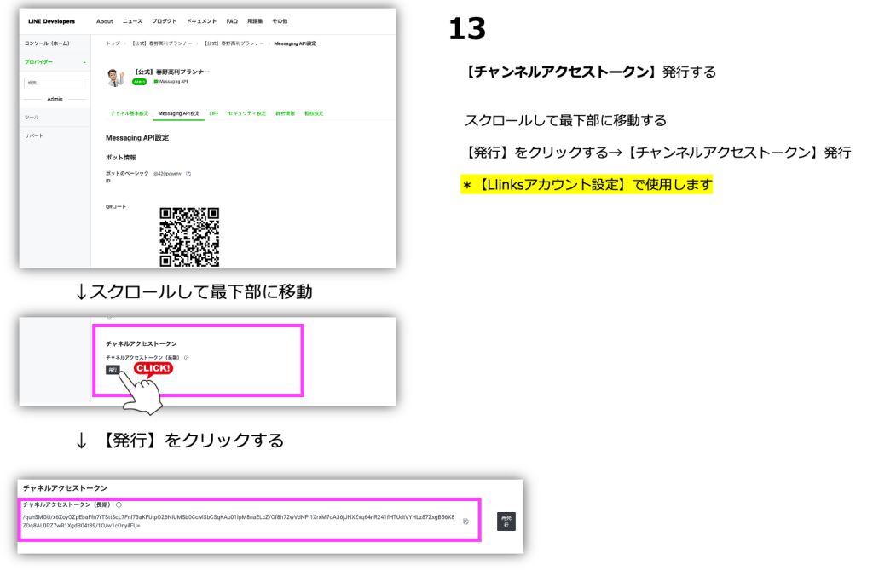Open the 用語集 menu item
The height and width of the screenshot is (588, 873).
coord(255,21)
